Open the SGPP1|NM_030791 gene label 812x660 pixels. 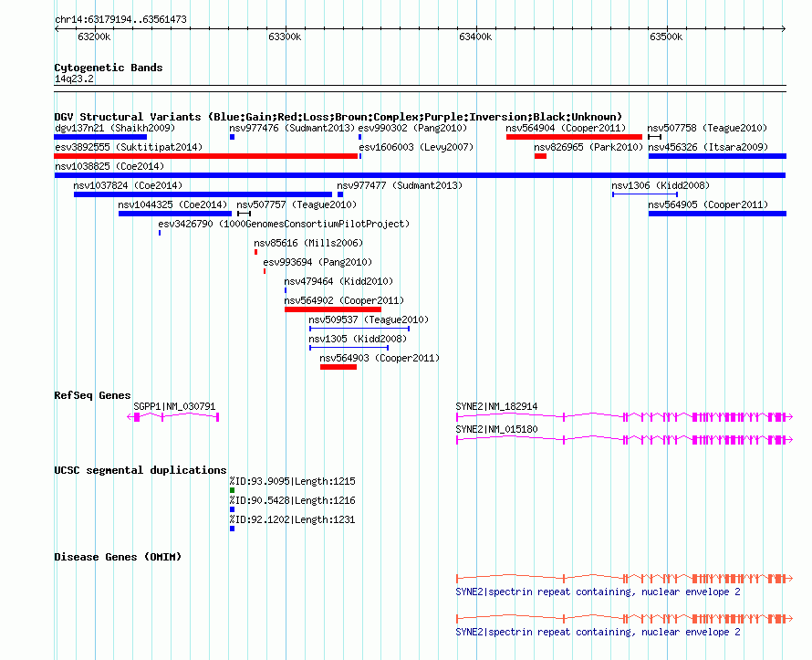pyautogui.click(x=174, y=406)
